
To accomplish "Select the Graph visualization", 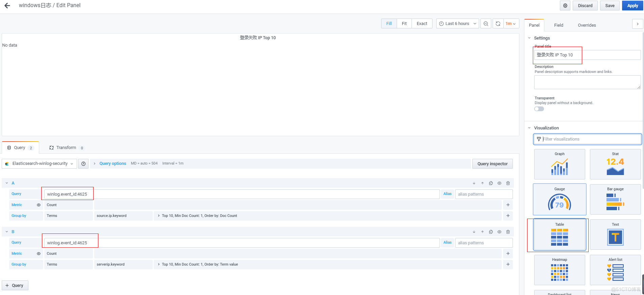I will point(560,164).
